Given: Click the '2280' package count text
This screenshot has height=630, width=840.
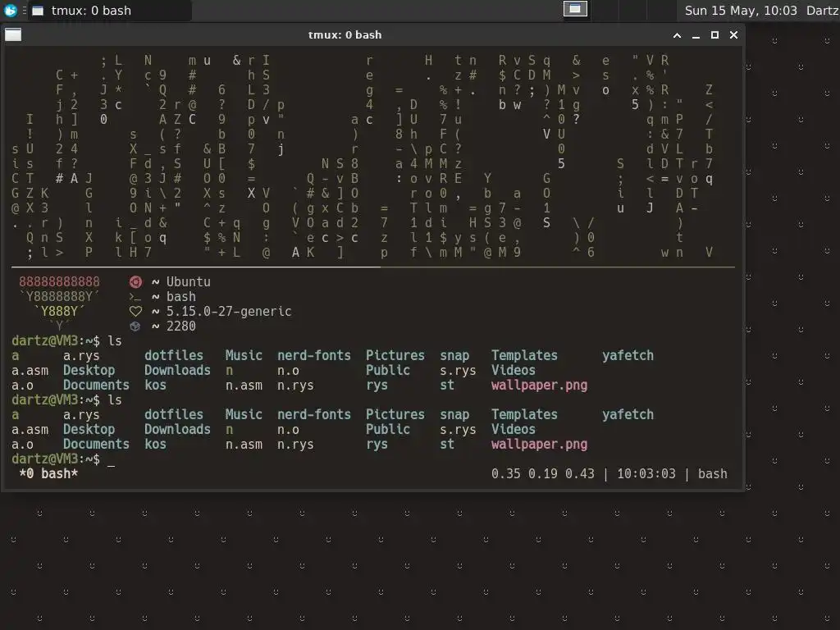Looking at the screenshot, I should (181, 326).
